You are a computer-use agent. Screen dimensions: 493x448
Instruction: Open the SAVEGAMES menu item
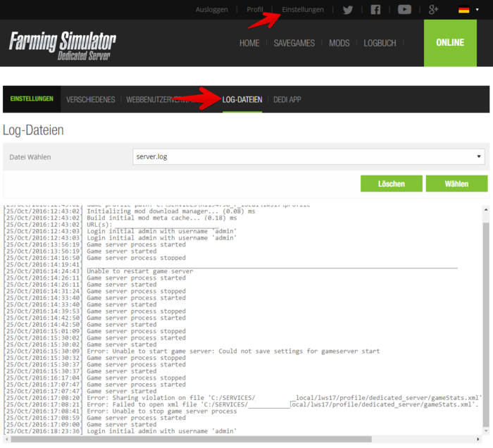pos(294,43)
